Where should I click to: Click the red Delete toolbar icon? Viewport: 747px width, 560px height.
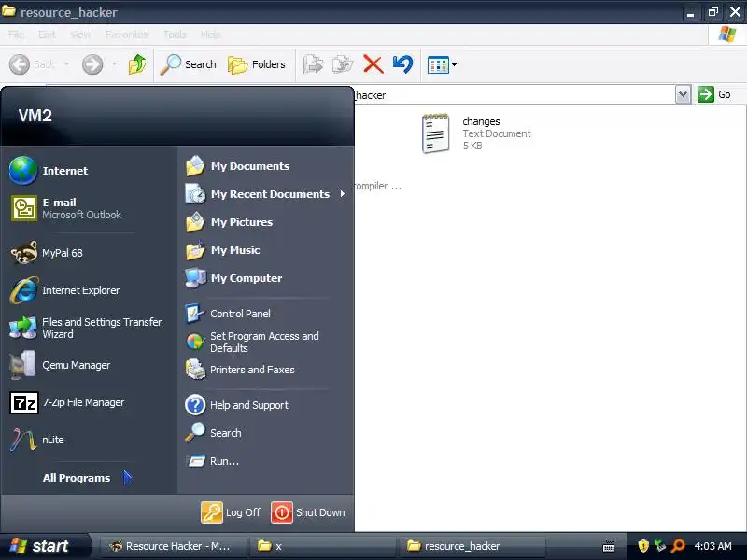(x=373, y=64)
